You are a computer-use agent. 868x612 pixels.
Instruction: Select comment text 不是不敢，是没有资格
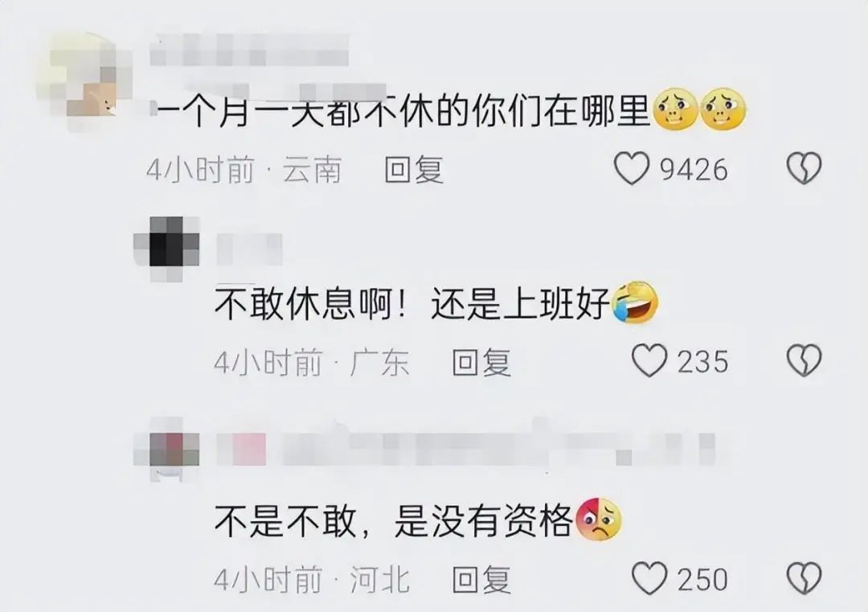[x=393, y=520]
